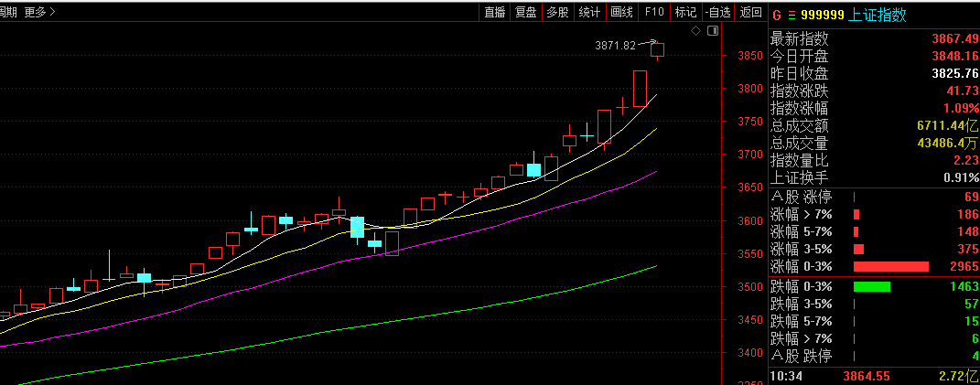Click the 3400 price axis label
The image size is (980, 385).
point(750,353)
